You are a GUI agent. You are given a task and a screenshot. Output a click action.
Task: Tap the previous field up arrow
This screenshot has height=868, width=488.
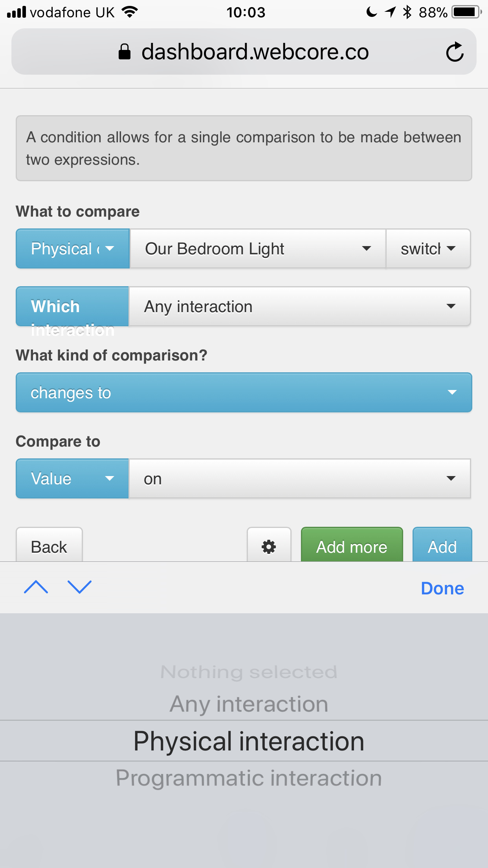pos(36,587)
